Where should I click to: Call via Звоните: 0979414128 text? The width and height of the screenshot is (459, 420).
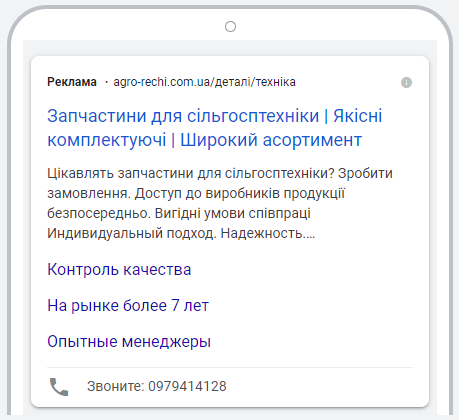pos(157,386)
